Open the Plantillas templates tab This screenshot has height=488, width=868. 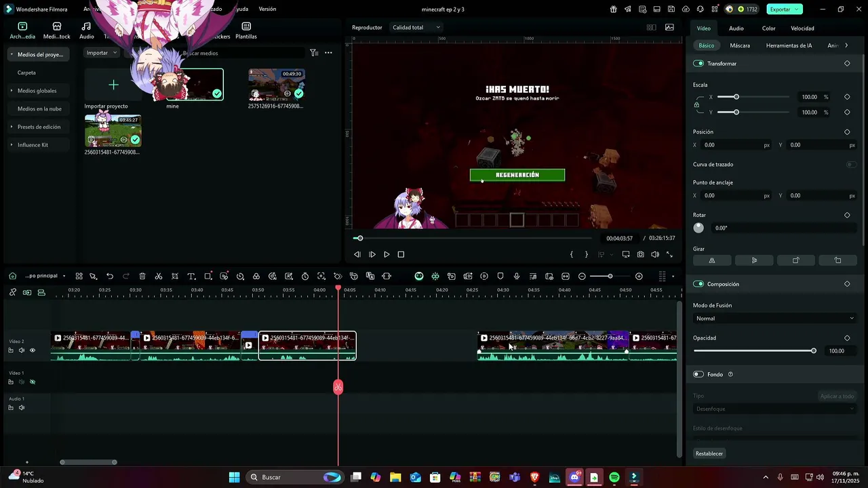click(246, 30)
